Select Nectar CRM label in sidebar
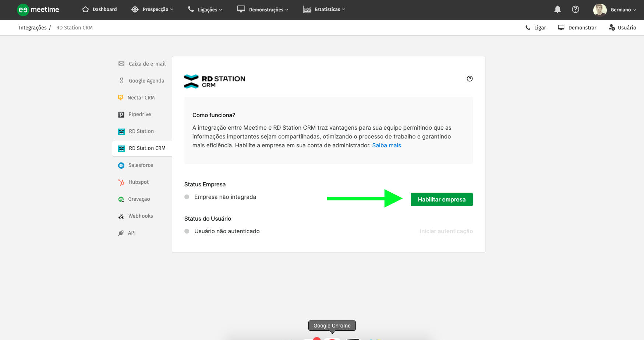 pos(141,98)
